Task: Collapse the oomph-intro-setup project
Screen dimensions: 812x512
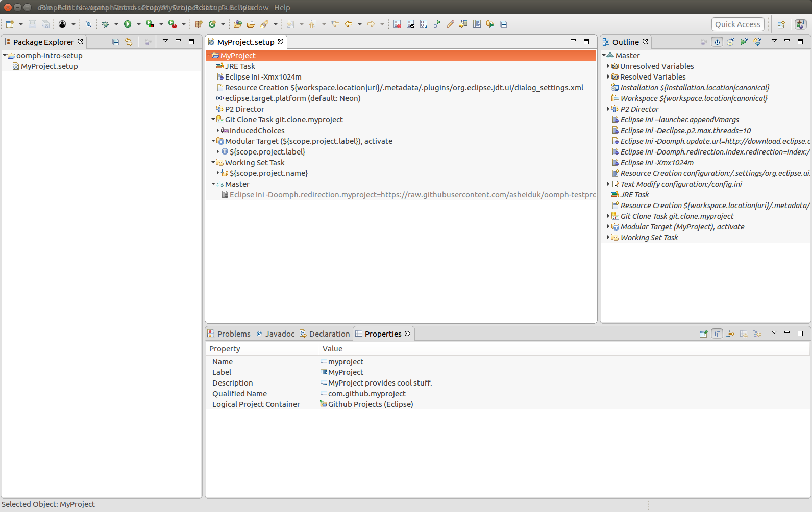Action: [x=5, y=55]
